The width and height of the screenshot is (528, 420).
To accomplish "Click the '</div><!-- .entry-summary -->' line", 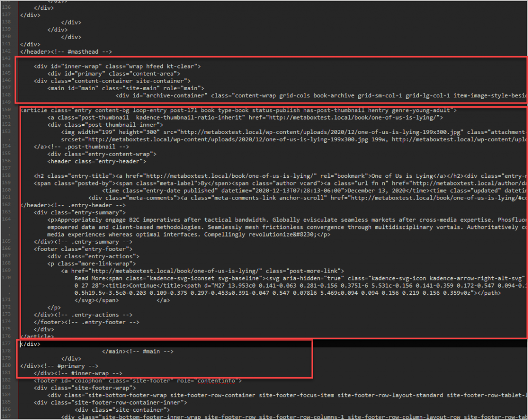I will pyautogui.click(x=83, y=242).
